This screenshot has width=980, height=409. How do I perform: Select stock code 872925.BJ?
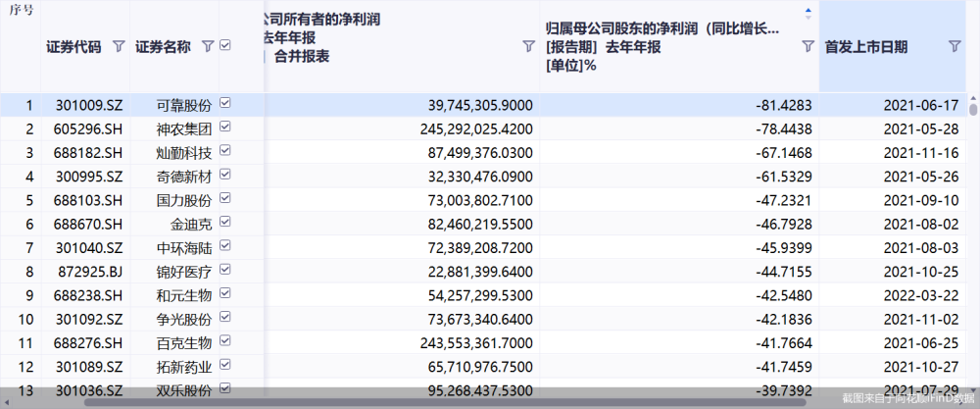[90, 272]
